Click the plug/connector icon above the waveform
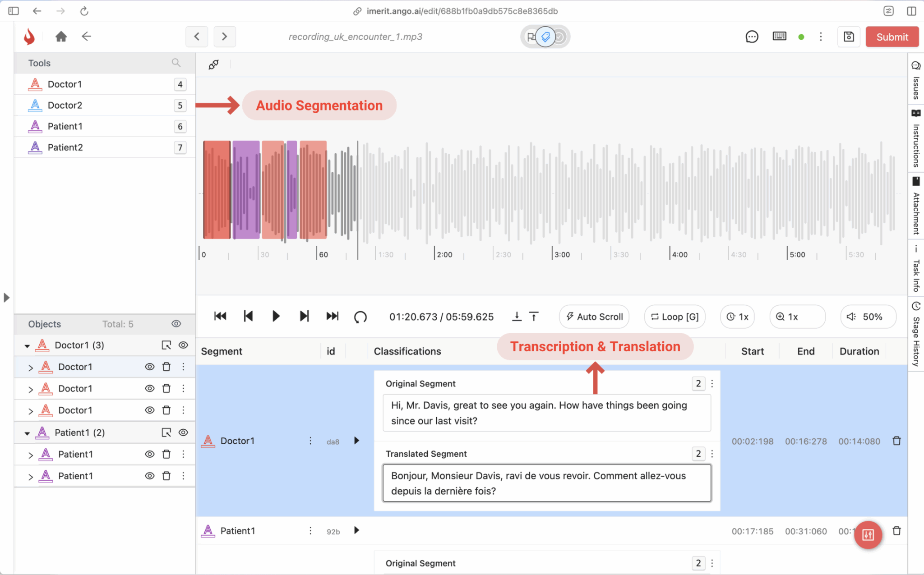This screenshot has width=924, height=575. tap(213, 64)
